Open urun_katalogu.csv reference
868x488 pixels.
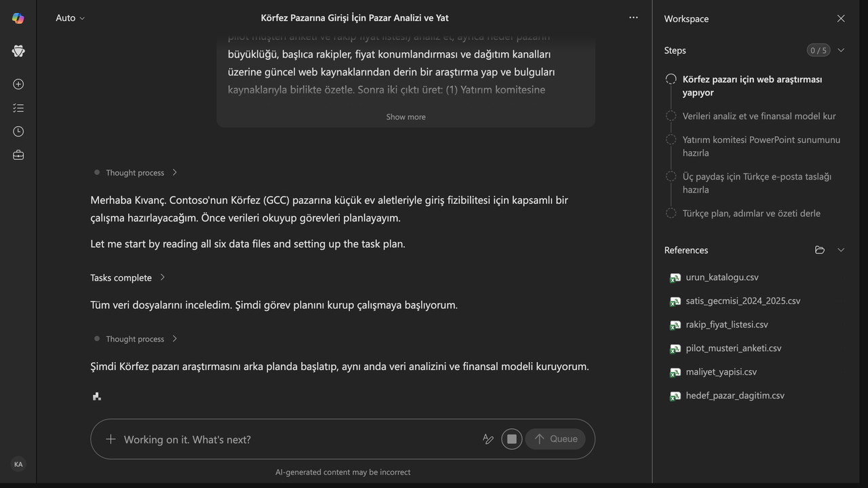pyautogui.click(x=722, y=277)
